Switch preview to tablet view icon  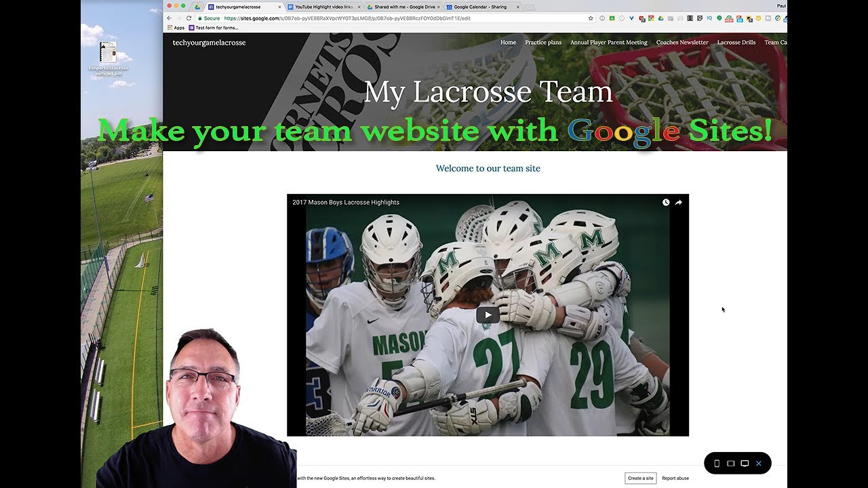click(x=730, y=464)
